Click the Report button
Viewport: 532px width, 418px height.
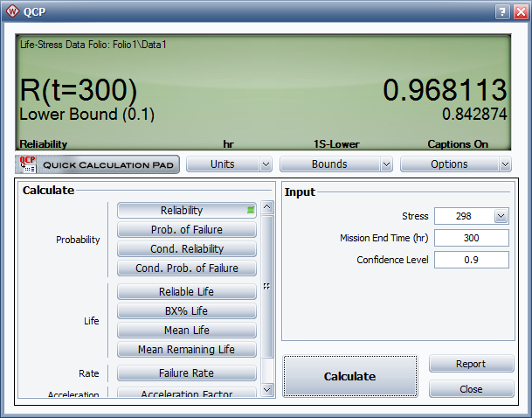[470, 364]
